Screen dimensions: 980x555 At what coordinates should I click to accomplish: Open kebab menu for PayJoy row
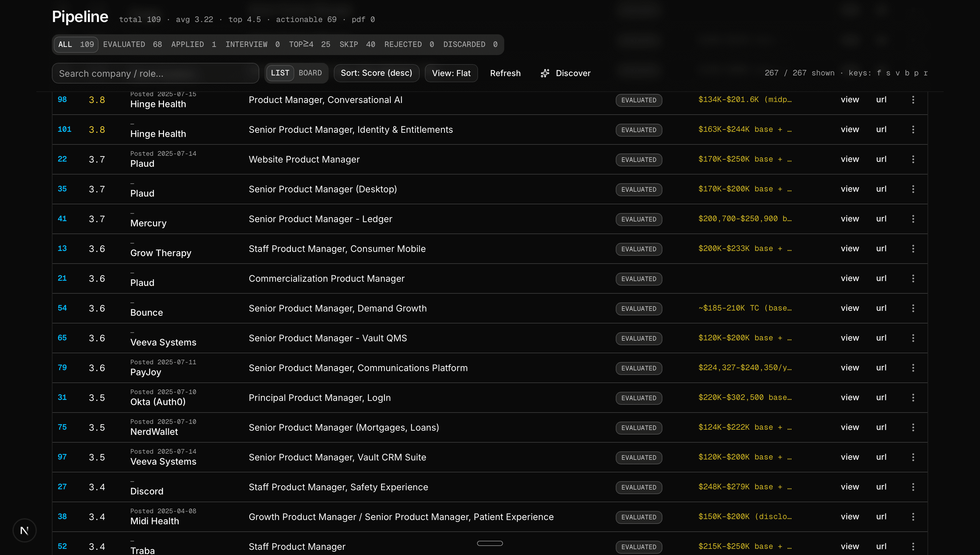[913, 368]
